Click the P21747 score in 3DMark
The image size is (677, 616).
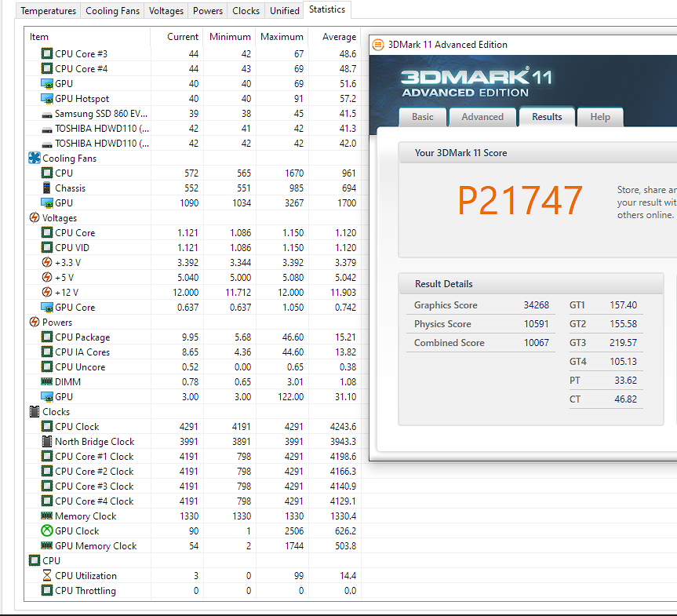tap(520, 200)
